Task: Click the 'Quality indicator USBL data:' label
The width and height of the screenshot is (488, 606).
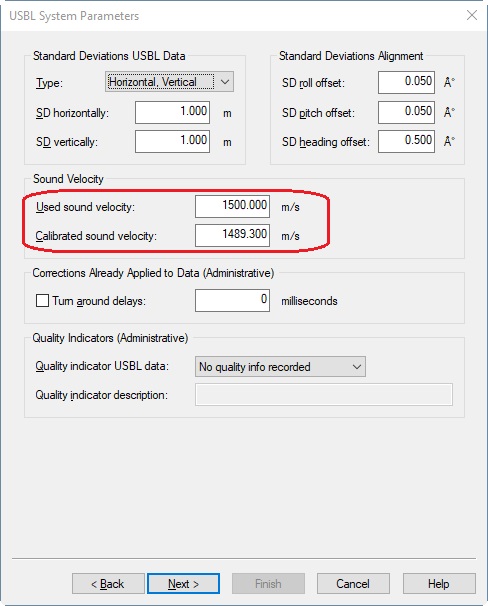Action: [102, 366]
